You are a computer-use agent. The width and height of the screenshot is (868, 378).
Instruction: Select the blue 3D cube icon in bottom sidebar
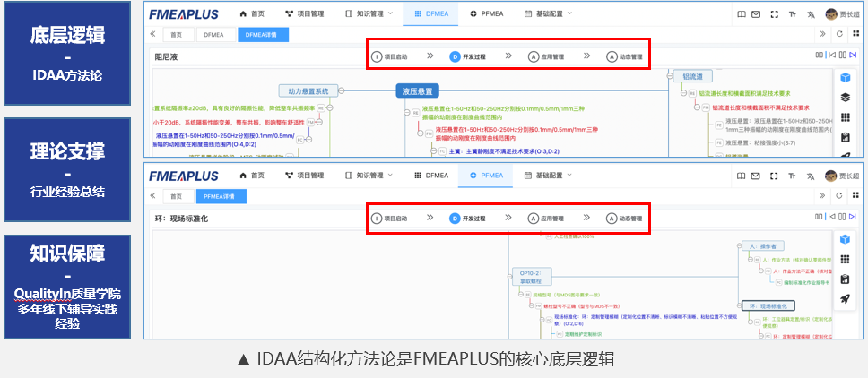[845, 238]
